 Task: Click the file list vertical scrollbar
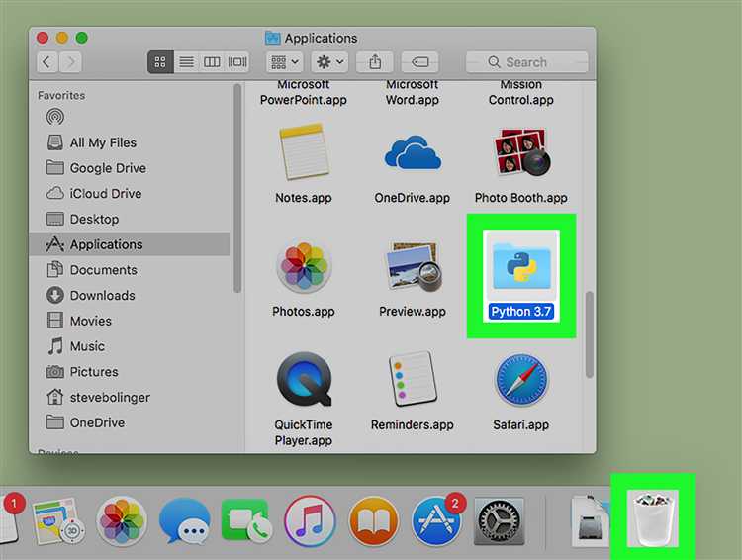pos(590,334)
